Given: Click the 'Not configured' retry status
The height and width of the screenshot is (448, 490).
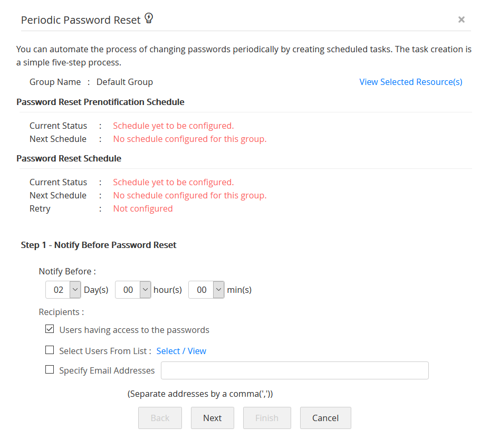Looking at the screenshot, I should tap(142, 208).
